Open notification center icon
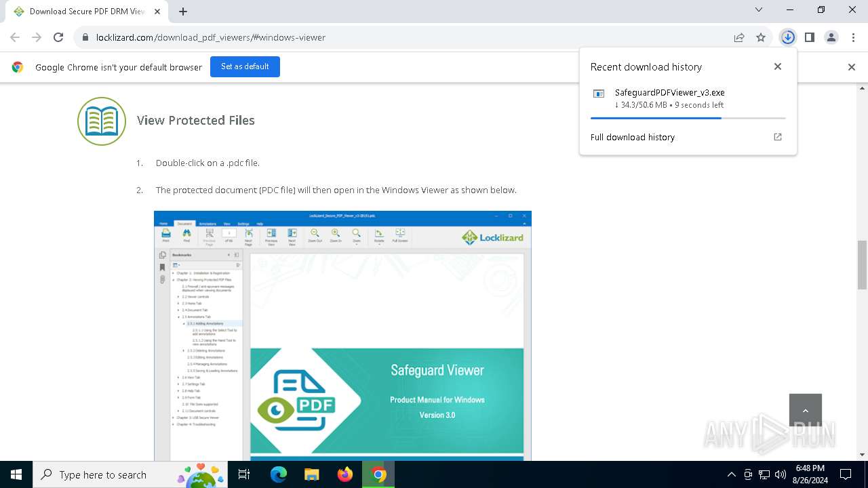 (846, 474)
